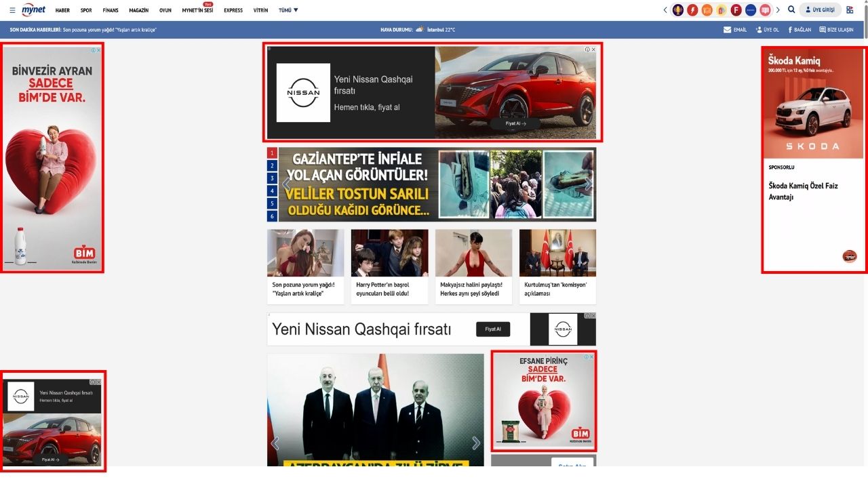
Task: Open the dark red F shortcut
Action: click(x=736, y=10)
